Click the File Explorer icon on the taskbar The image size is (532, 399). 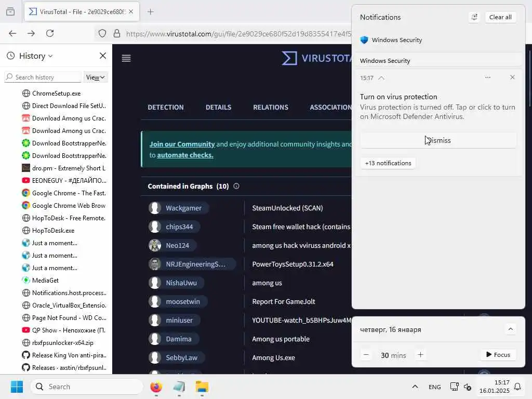click(202, 387)
